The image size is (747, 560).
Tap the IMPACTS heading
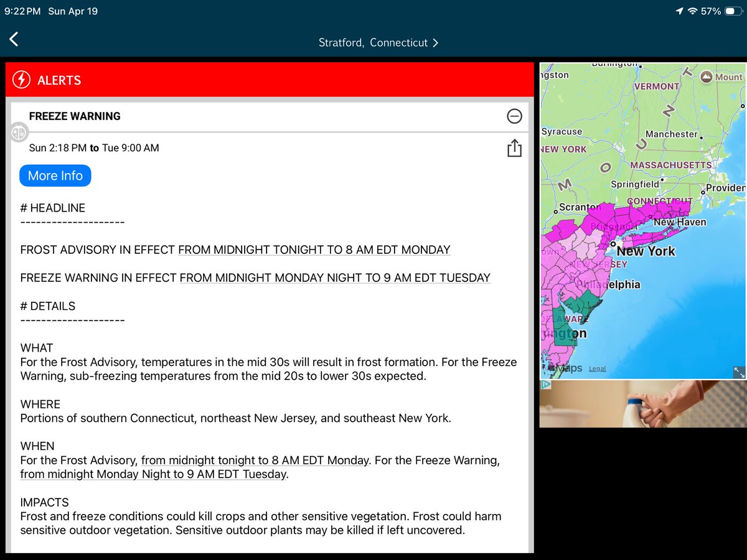tap(45, 502)
